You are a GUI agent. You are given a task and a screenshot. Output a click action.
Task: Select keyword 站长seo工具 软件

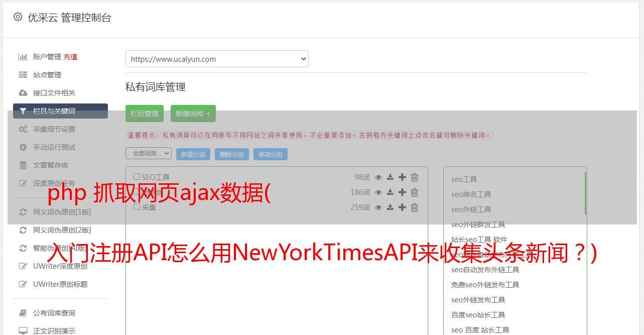point(479,240)
